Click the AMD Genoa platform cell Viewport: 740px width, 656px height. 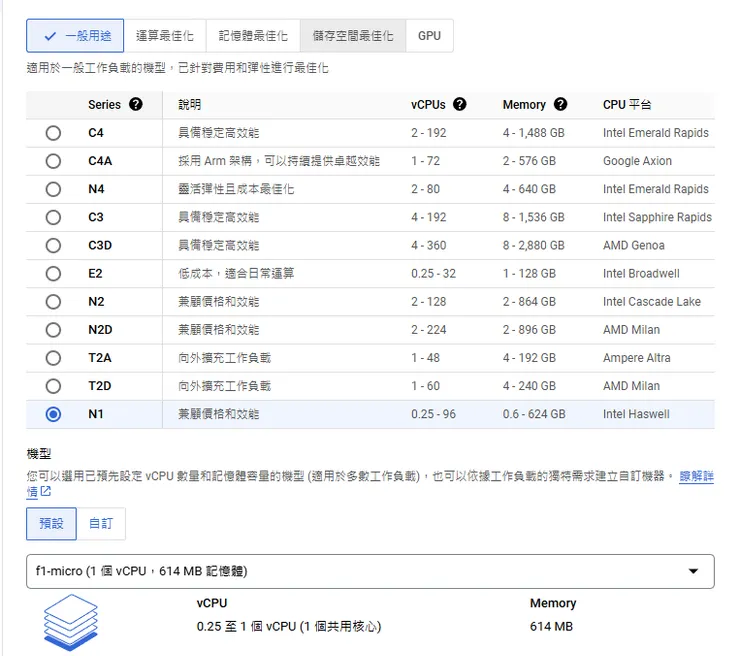633,245
